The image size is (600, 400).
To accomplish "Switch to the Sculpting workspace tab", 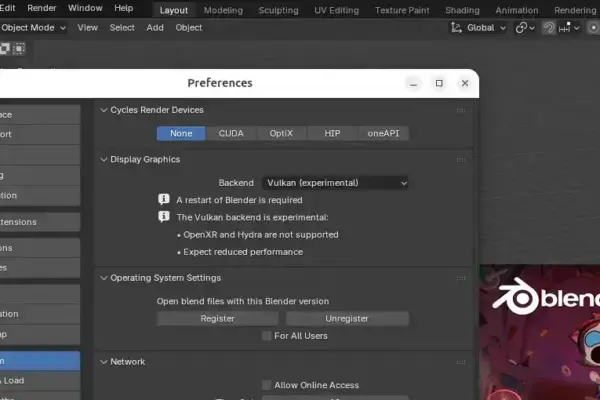I will click(278, 10).
